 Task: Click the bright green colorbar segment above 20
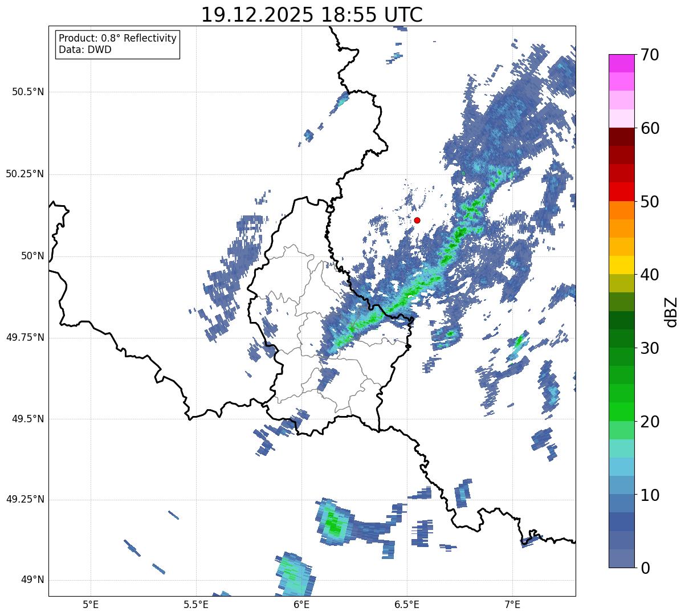coord(621,412)
